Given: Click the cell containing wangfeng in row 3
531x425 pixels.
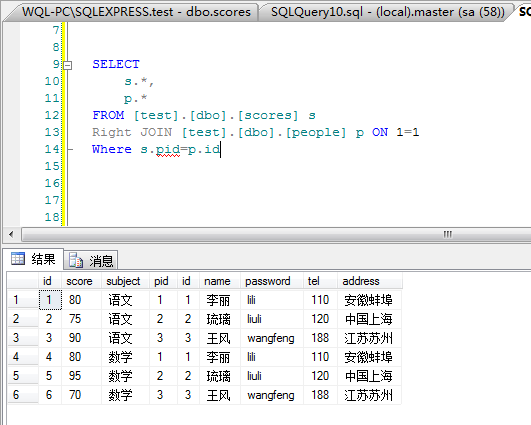Looking at the screenshot, I should pyautogui.click(x=271, y=338).
